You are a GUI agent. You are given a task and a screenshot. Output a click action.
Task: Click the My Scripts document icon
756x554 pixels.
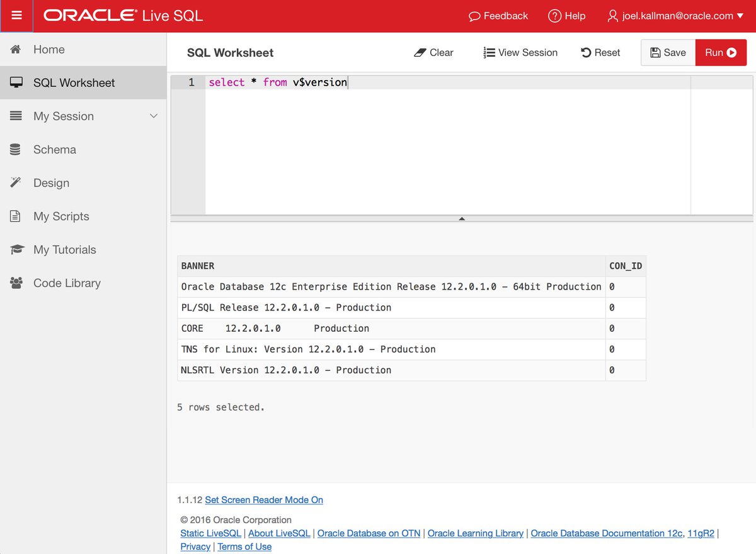(x=15, y=216)
